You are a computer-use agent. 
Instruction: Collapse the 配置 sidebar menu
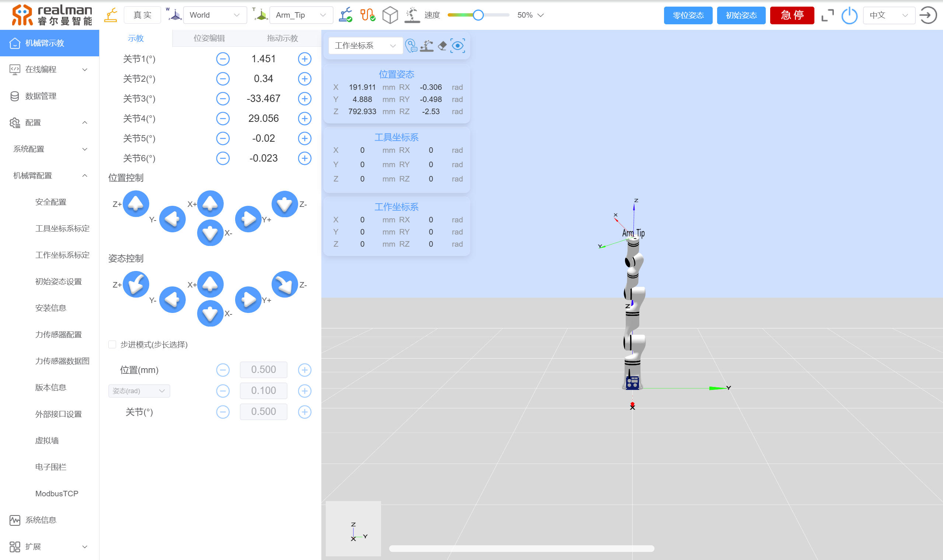click(49, 123)
